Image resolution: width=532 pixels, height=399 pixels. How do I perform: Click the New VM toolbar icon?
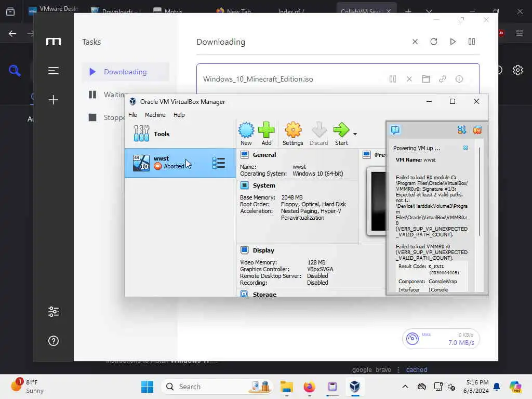pos(246,134)
